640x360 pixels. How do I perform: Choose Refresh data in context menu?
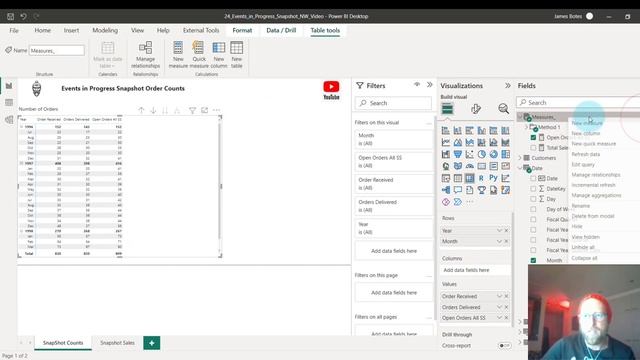pyautogui.click(x=586, y=154)
